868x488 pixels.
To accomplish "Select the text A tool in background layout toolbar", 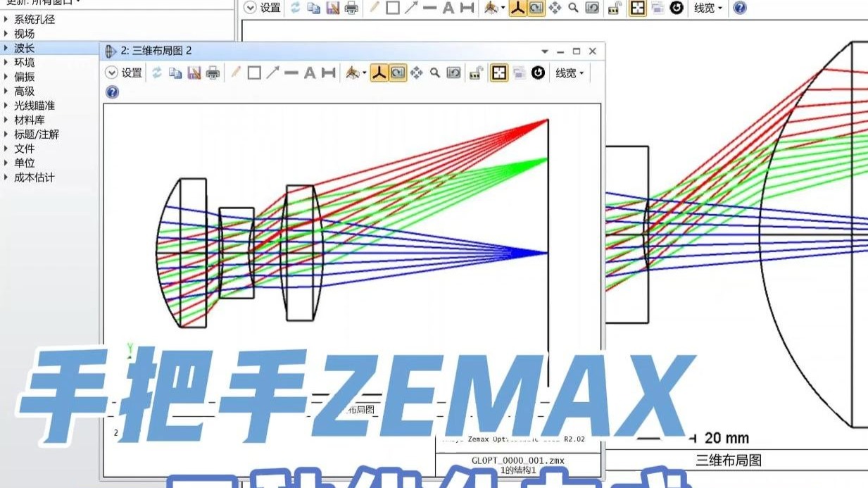I will pos(448,8).
